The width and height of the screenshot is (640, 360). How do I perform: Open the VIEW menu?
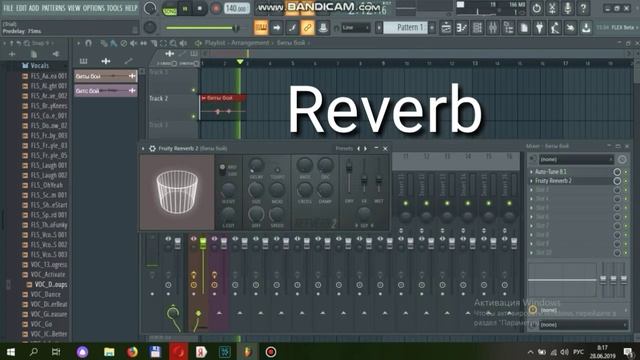[x=74, y=8]
